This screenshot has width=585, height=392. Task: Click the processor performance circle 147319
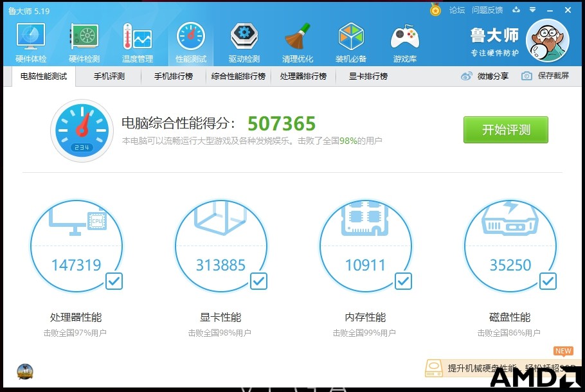pyautogui.click(x=76, y=245)
